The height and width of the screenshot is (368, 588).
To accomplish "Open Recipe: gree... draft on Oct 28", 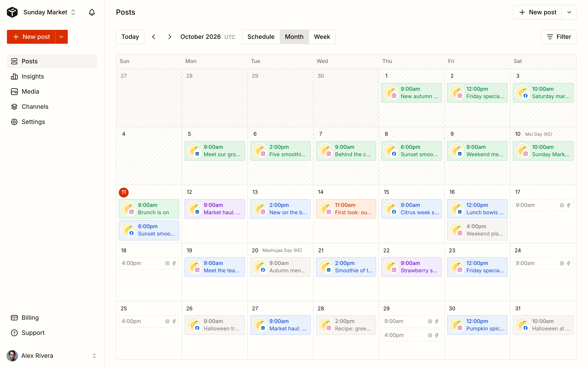I will [346, 325].
